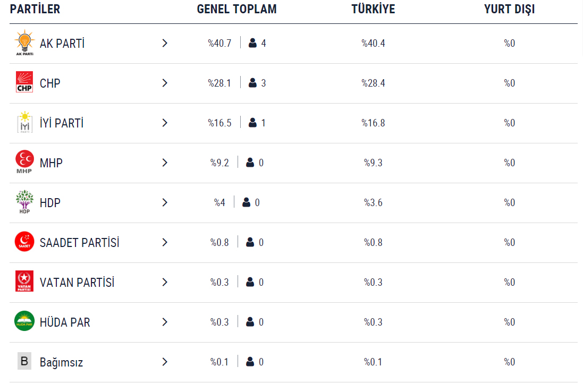Expand the MHP row chevron

pos(165,163)
